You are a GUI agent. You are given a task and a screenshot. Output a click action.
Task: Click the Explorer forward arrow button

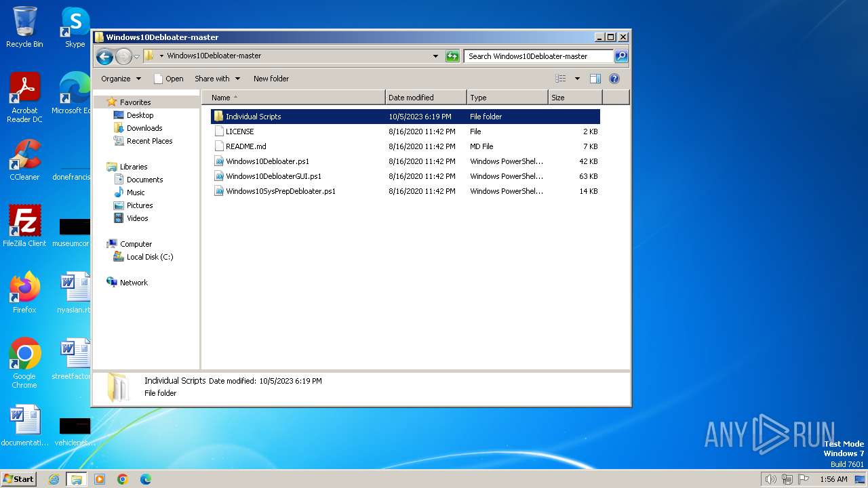(x=123, y=56)
